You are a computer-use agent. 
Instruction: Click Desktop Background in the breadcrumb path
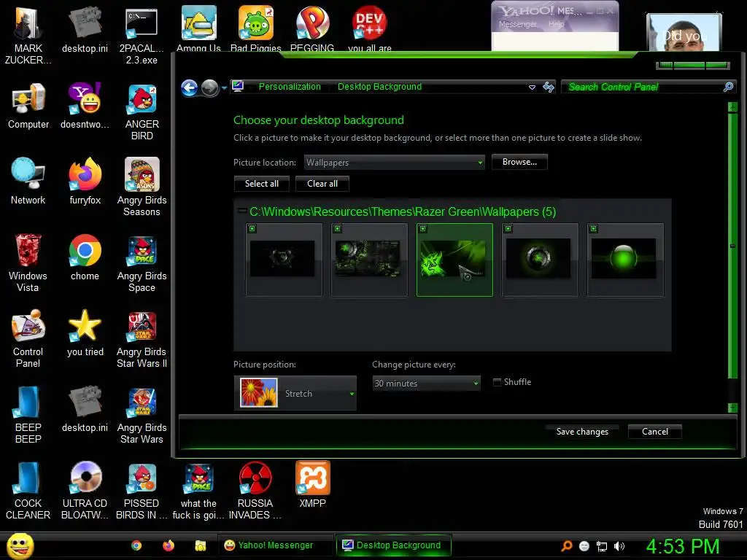point(379,87)
